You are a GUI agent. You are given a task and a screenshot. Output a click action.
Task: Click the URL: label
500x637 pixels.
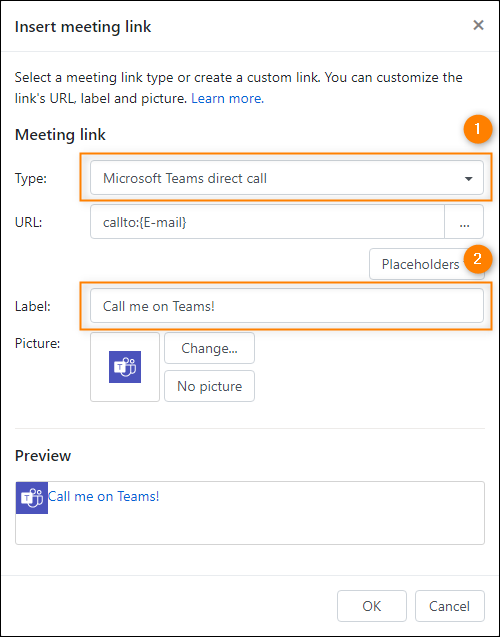[x=28, y=222]
